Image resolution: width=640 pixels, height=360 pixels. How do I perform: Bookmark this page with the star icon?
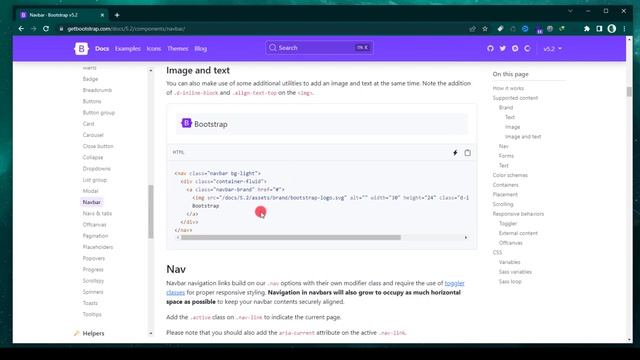point(485,29)
